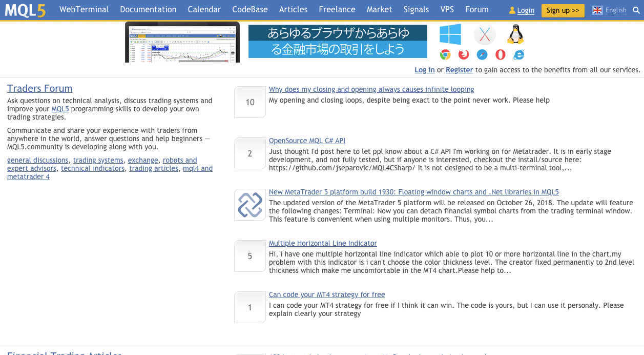
Task: Click the Chrome browser icon
Action: point(445,54)
